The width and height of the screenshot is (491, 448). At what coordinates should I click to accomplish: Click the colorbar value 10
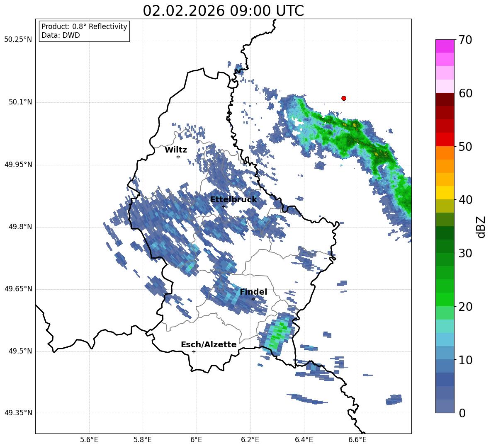pos(465,360)
